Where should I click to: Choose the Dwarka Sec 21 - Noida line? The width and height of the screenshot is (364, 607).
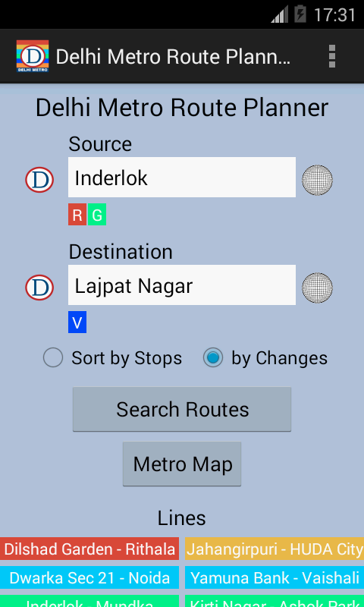(89, 577)
